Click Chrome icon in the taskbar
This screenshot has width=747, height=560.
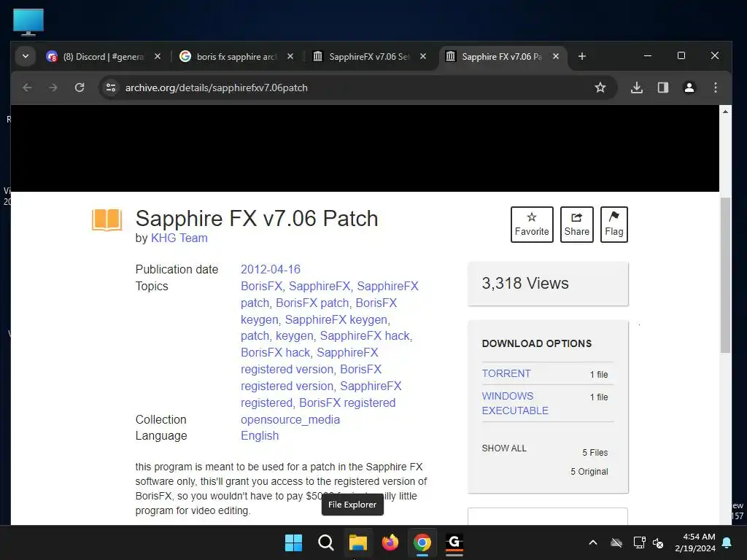coord(422,542)
